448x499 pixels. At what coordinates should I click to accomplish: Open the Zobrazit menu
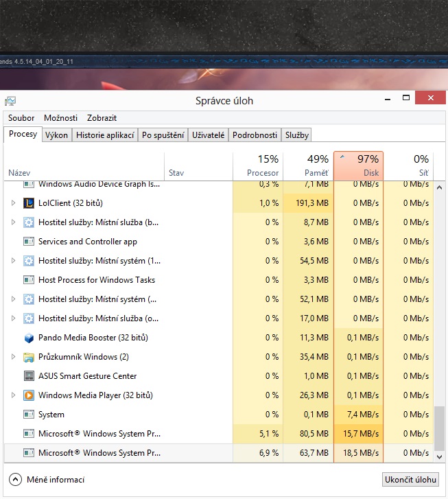click(102, 118)
